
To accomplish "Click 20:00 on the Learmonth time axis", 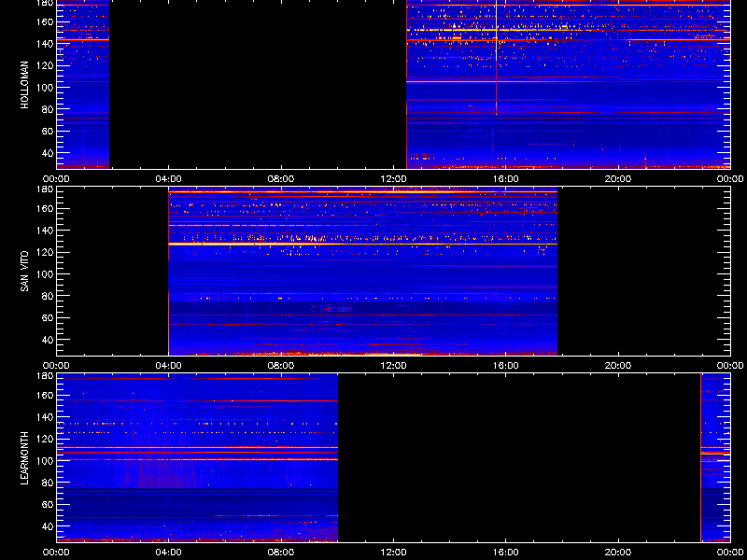I will point(618,553).
